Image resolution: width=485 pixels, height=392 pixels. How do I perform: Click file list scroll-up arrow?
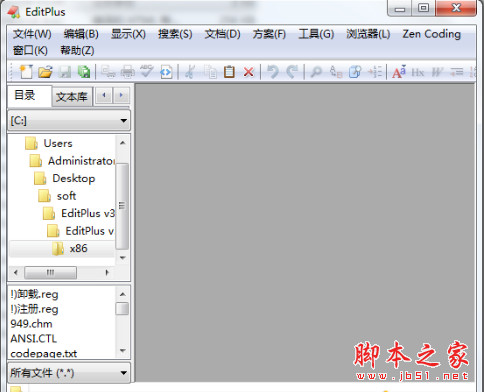pyautogui.click(x=122, y=294)
